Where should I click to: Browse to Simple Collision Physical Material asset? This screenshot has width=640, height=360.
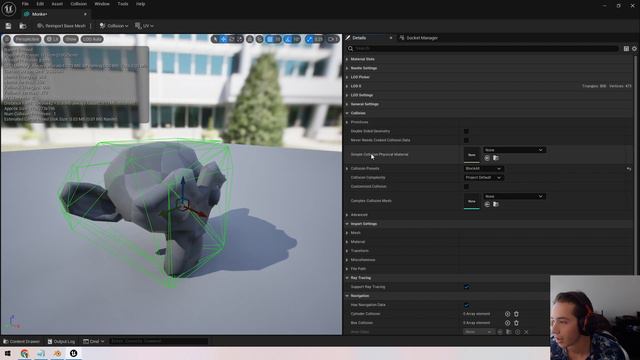[x=496, y=158]
